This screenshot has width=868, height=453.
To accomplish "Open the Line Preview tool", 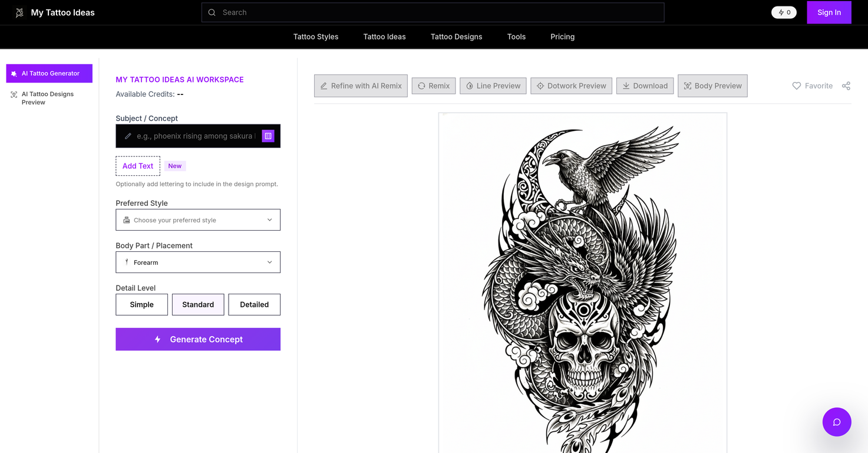I will tap(493, 86).
